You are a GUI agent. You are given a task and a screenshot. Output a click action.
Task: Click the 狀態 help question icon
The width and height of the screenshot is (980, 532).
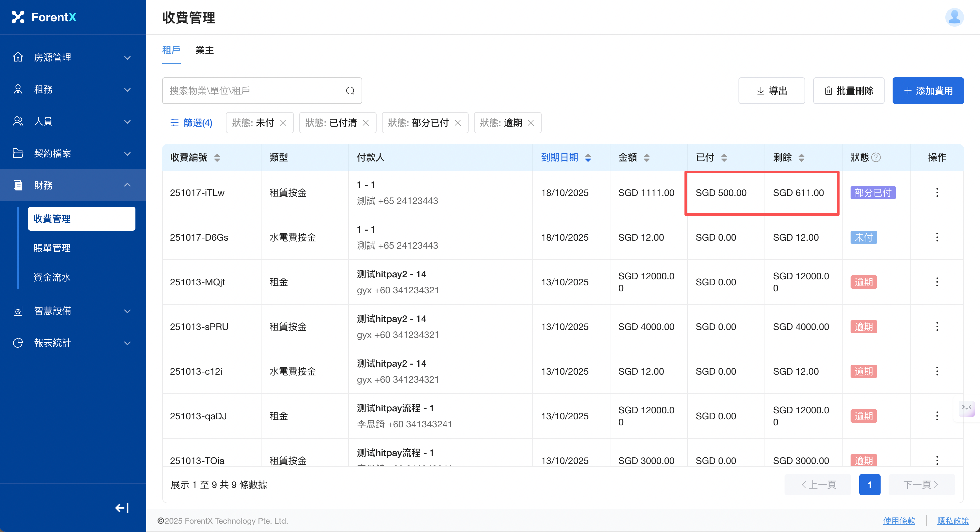tap(876, 157)
